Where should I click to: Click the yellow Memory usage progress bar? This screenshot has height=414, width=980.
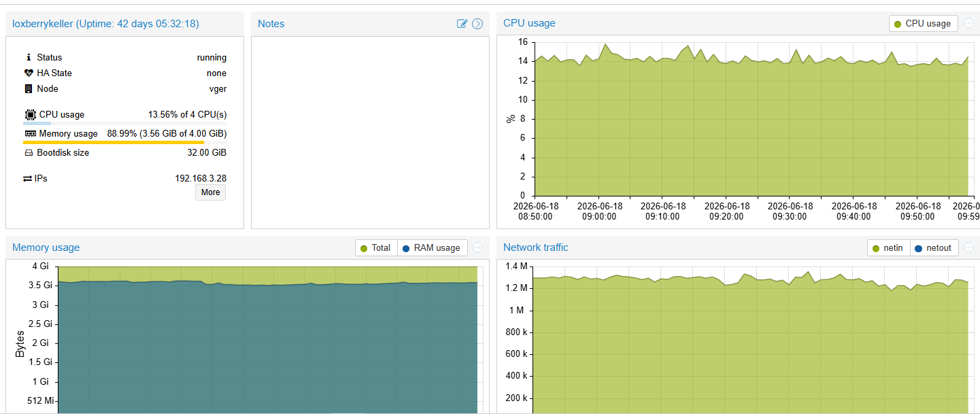point(125,143)
